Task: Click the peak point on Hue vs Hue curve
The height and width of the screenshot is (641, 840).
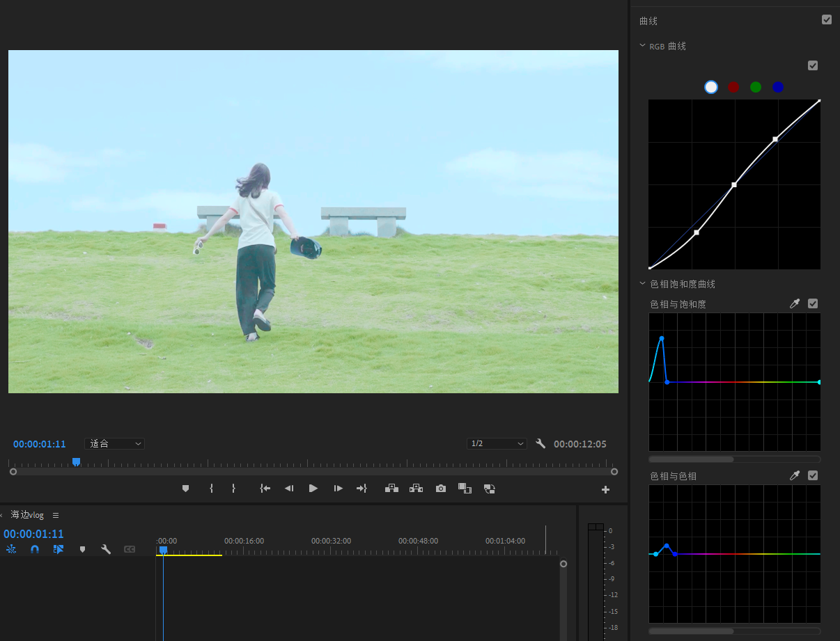Action: (x=667, y=546)
